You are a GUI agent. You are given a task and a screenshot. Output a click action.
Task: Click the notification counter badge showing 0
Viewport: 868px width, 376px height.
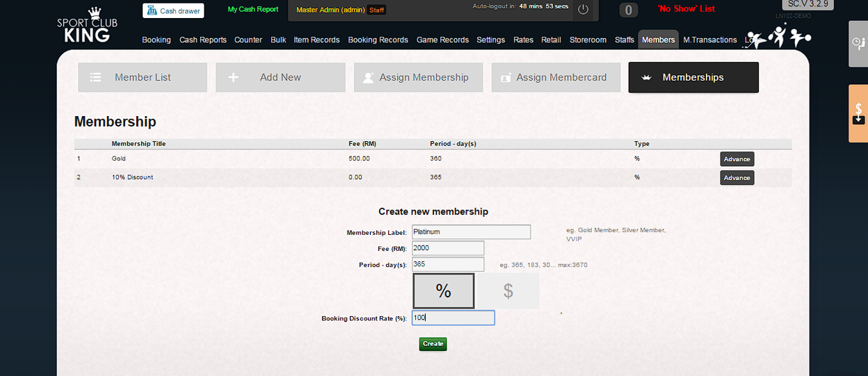point(628,10)
